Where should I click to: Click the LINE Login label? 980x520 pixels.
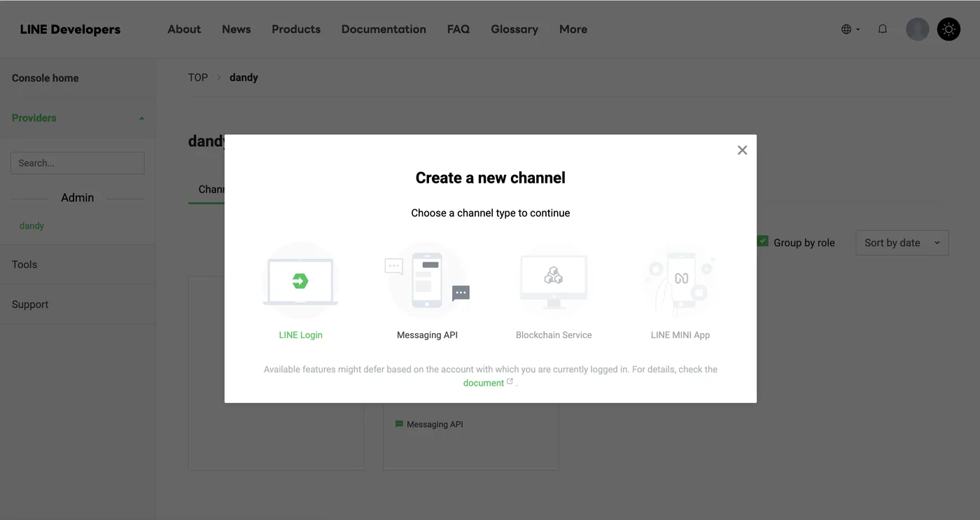[x=300, y=335]
